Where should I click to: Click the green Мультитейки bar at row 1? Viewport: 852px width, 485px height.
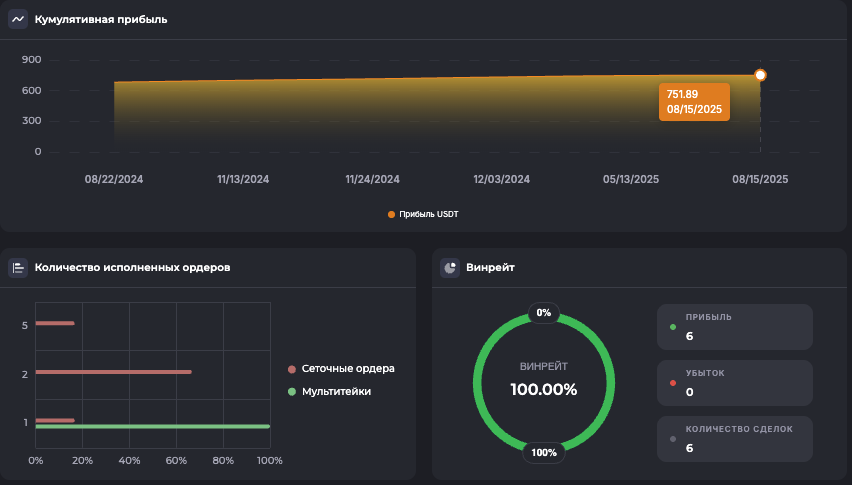[x=152, y=426]
